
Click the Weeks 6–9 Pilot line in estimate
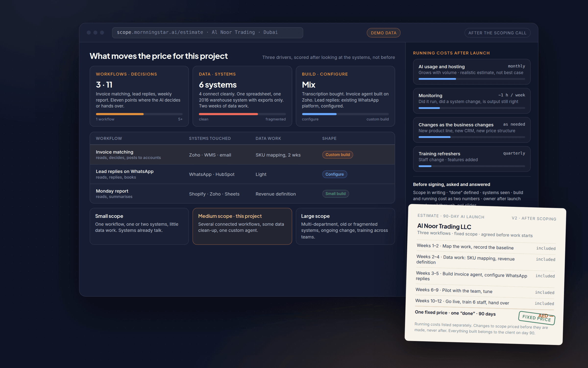(x=485, y=291)
